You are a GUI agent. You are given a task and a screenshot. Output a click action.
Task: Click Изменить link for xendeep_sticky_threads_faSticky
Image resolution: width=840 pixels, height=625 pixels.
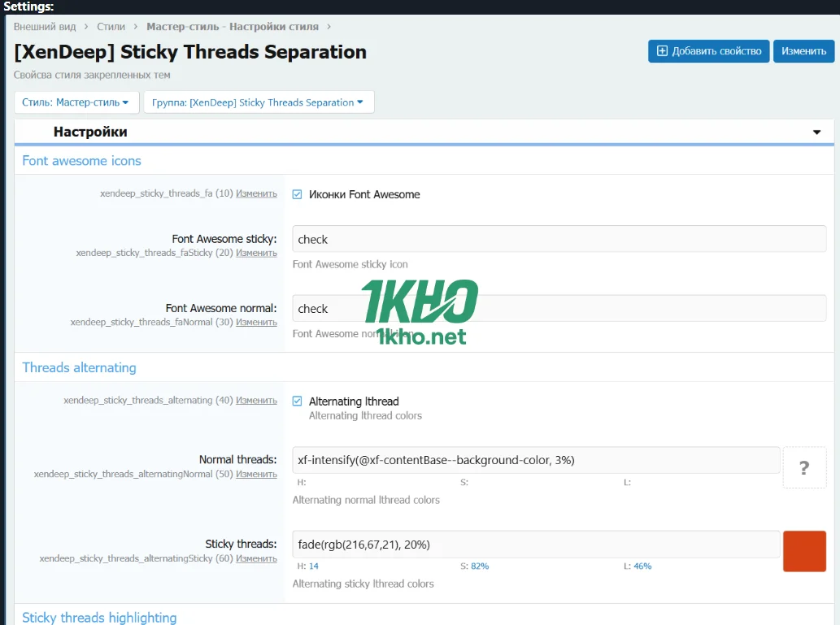pyautogui.click(x=256, y=254)
